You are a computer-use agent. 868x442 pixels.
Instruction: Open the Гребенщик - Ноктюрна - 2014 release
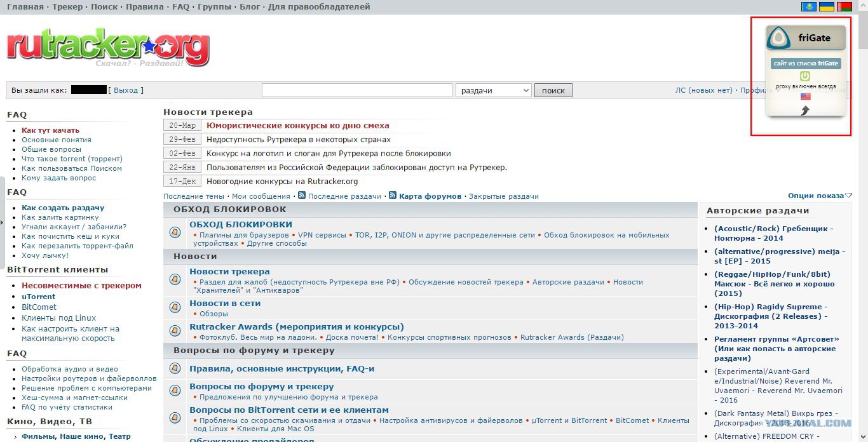pos(773,233)
